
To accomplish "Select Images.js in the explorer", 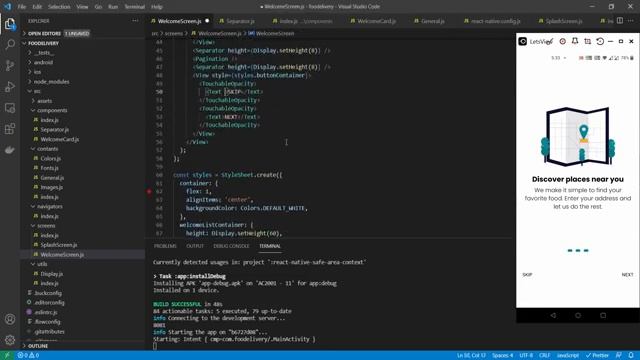I will [x=51, y=187].
